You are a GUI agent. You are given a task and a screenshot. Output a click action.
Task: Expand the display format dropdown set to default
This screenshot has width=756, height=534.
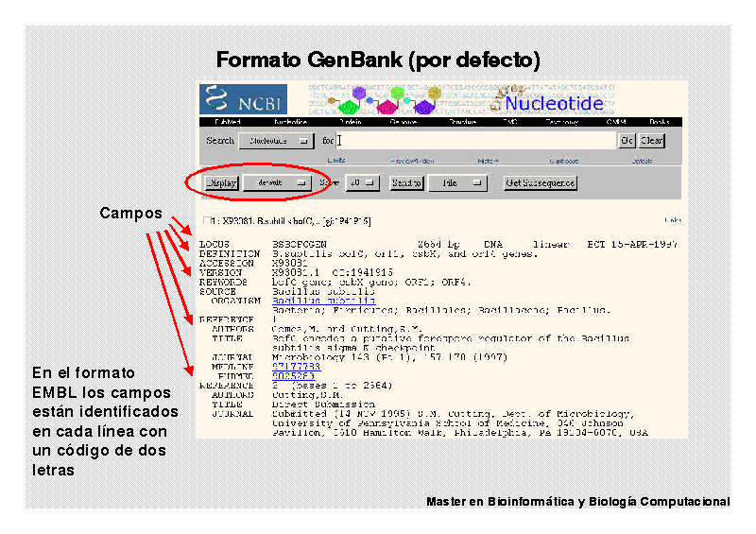click(x=277, y=183)
